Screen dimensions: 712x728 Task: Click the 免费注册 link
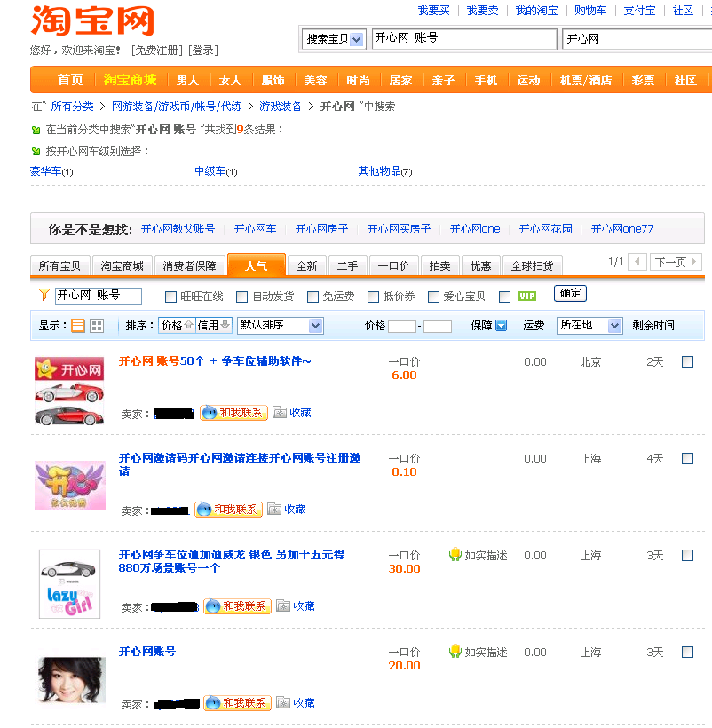157,50
